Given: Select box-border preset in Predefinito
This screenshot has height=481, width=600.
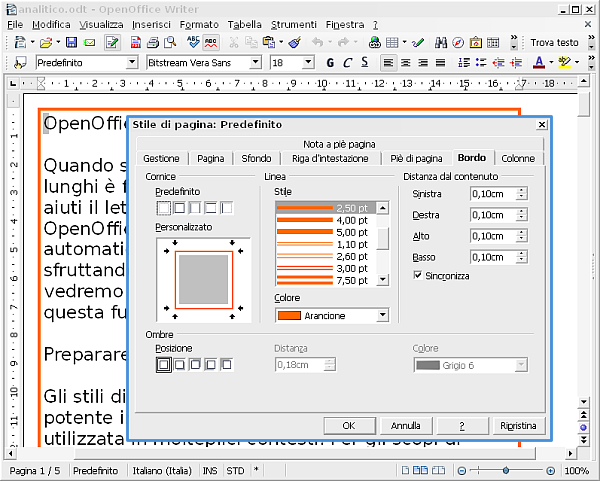Looking at the screenshot, I should point(179,208).
